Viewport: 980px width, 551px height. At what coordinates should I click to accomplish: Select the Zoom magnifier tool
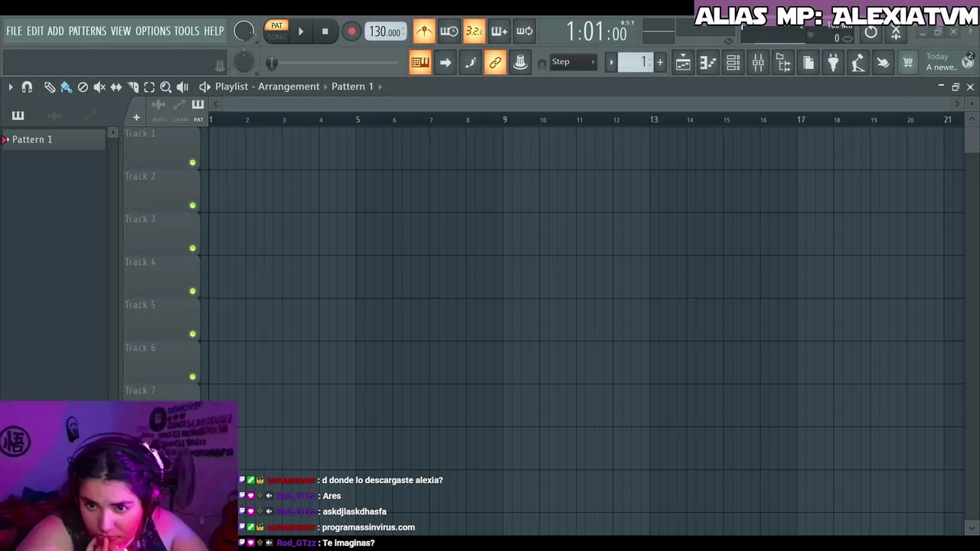pos(166,87)
